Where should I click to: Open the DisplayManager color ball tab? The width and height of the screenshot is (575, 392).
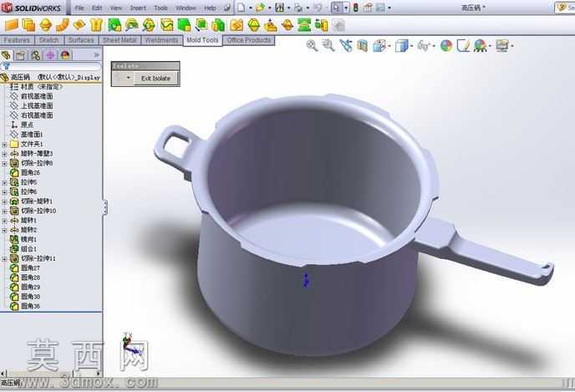tap(65, 55)
